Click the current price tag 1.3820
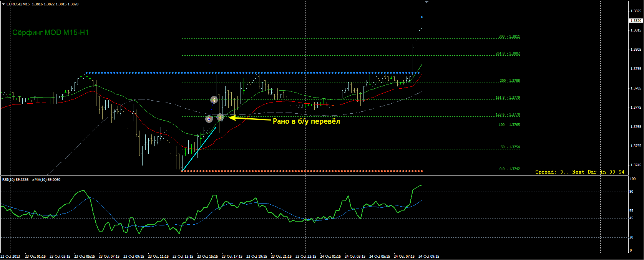The height and width of the screenshot is (260, 644). (x=635, y=20)
